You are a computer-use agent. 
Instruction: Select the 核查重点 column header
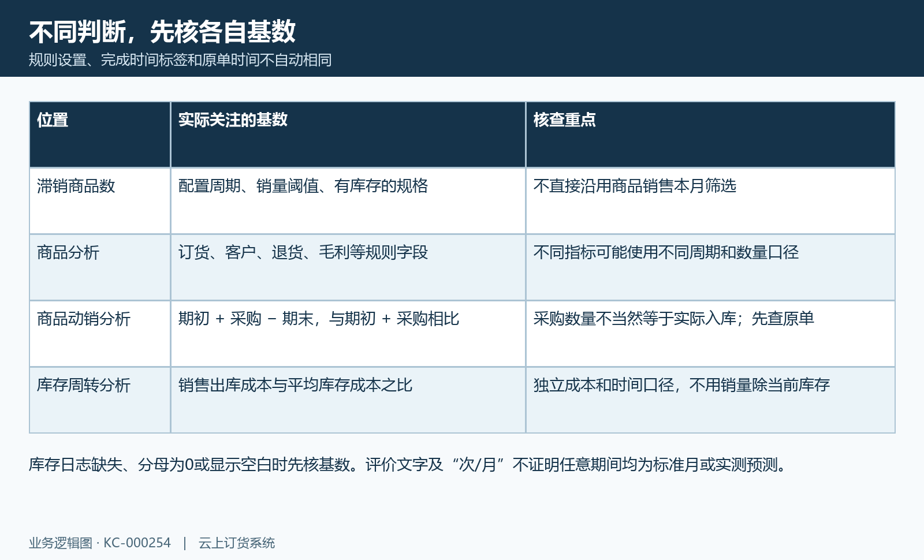tap(710, 135)
